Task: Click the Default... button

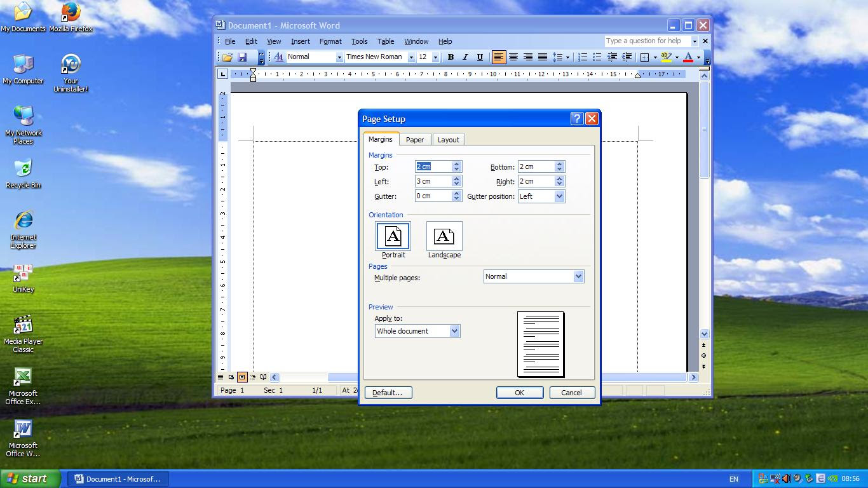Action: click(388, 393)
